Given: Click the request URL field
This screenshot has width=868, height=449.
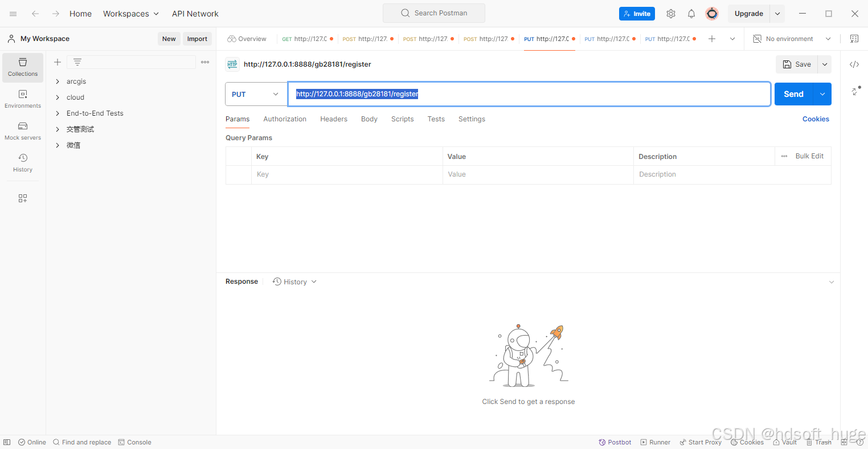Looking at the screenshot, I should coord(529,94).
